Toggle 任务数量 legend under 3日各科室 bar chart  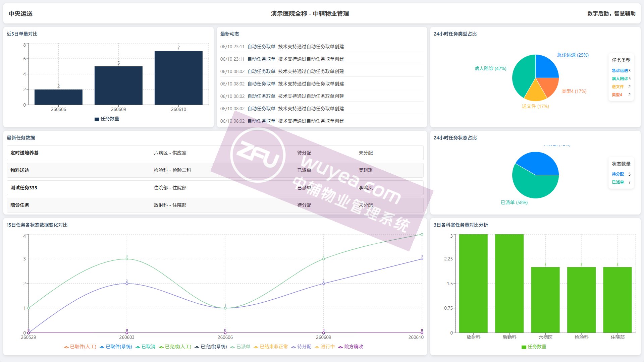[x=534, y=347]
